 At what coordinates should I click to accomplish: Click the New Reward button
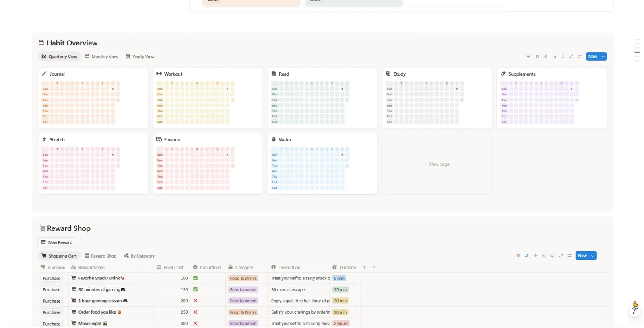57,242
